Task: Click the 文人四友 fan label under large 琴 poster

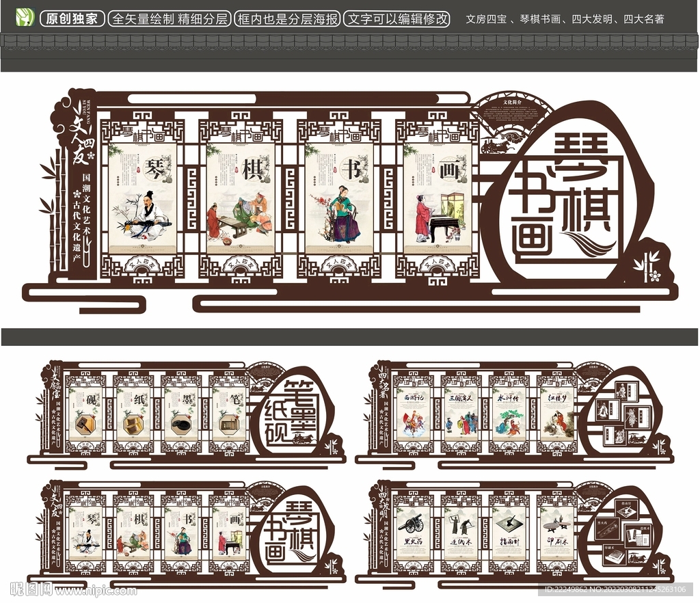Action: pyautogui.click(x=142, y=265)
